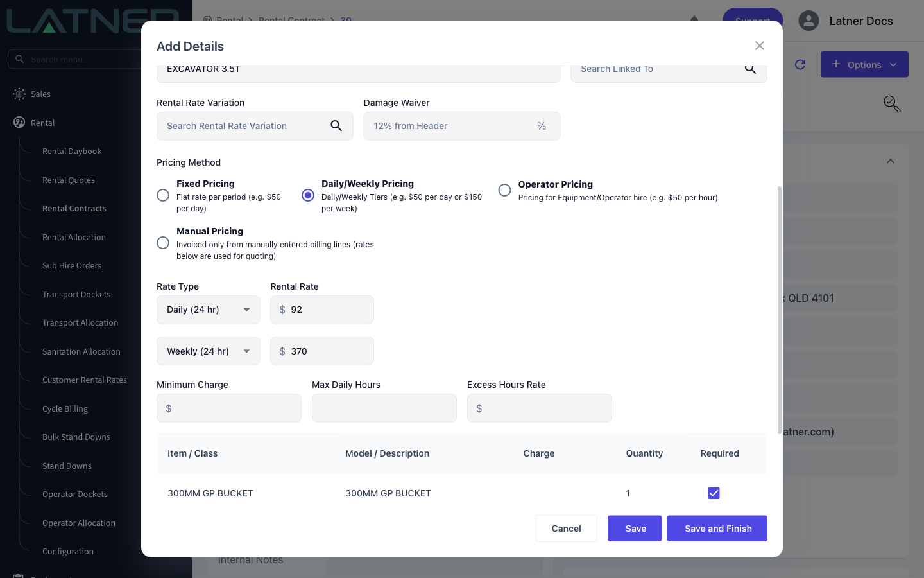Click the Add Details dialog scrollbar
924x578 pixels.
[x=780, y=310]
